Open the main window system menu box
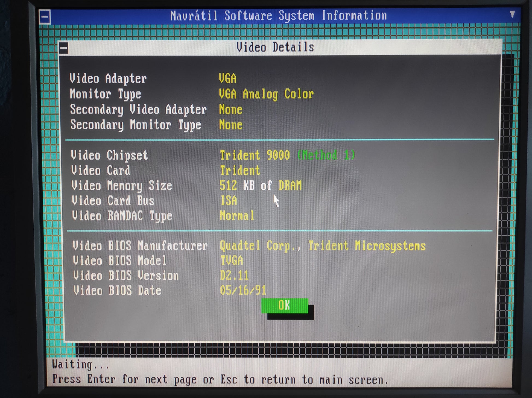 [45, 17]
